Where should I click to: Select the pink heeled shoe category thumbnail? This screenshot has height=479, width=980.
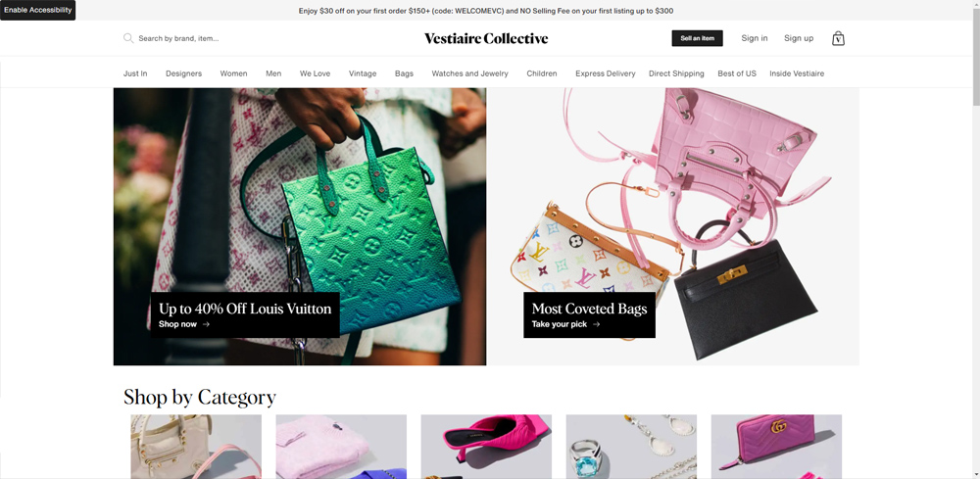(x=486, y=447)
